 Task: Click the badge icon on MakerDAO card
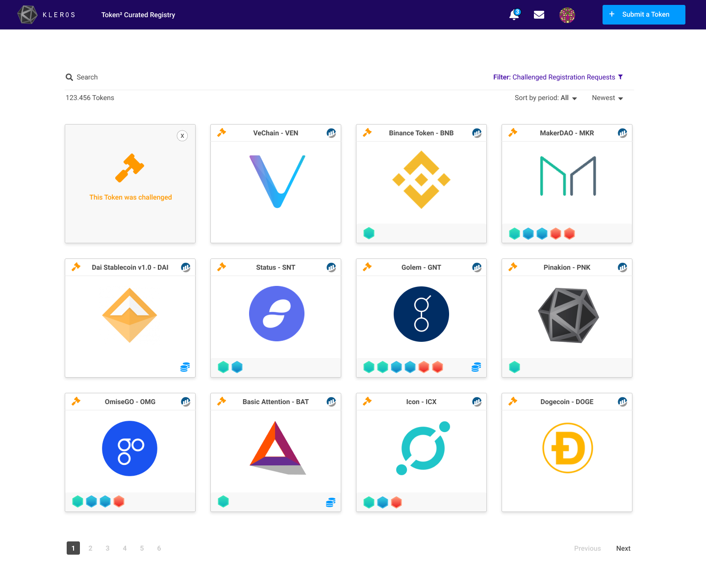pos(623,133)
